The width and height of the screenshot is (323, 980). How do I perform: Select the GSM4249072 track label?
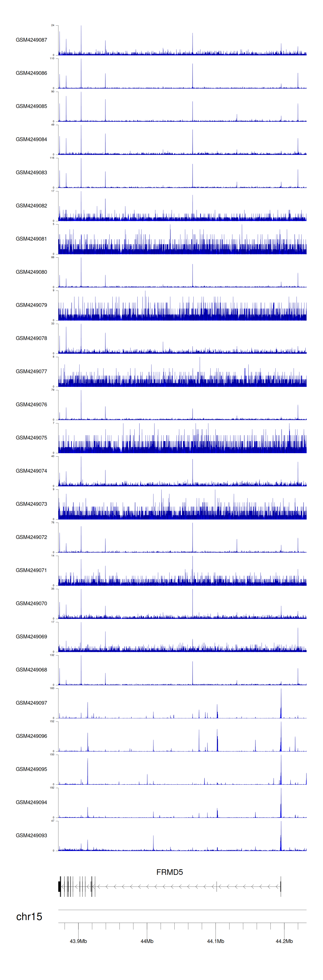[31, 537]
